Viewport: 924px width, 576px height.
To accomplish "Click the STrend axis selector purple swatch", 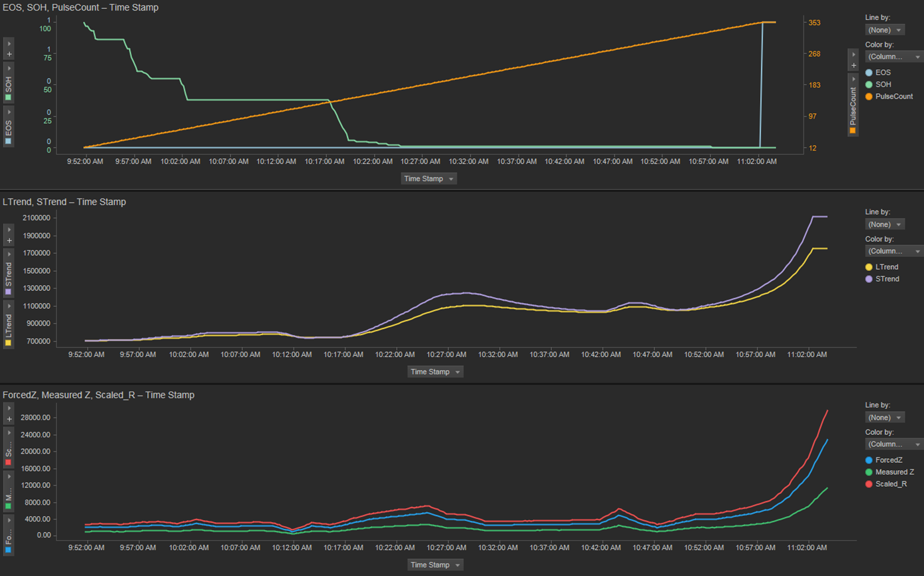I will click(x=9, y=292).
